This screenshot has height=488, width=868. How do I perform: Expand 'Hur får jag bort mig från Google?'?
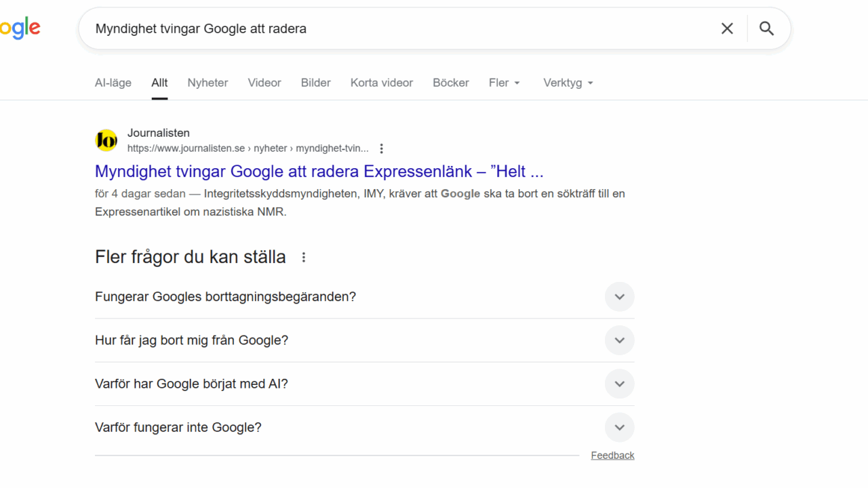(619, 340)
